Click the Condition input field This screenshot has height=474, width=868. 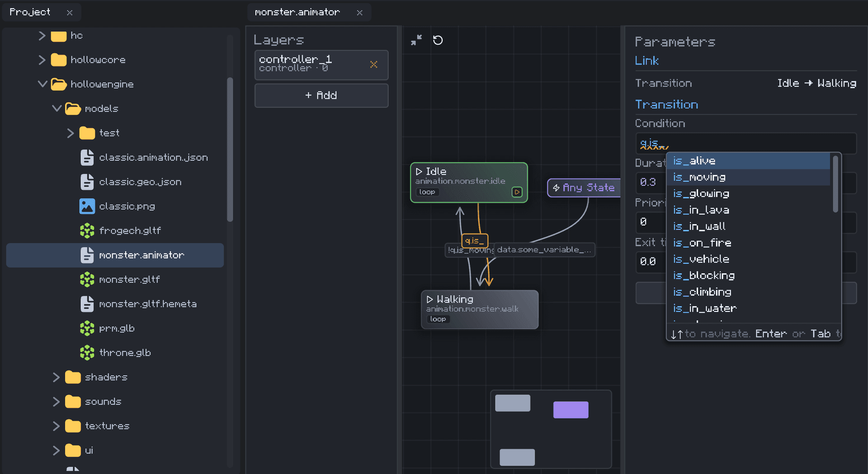pos(746,144)
